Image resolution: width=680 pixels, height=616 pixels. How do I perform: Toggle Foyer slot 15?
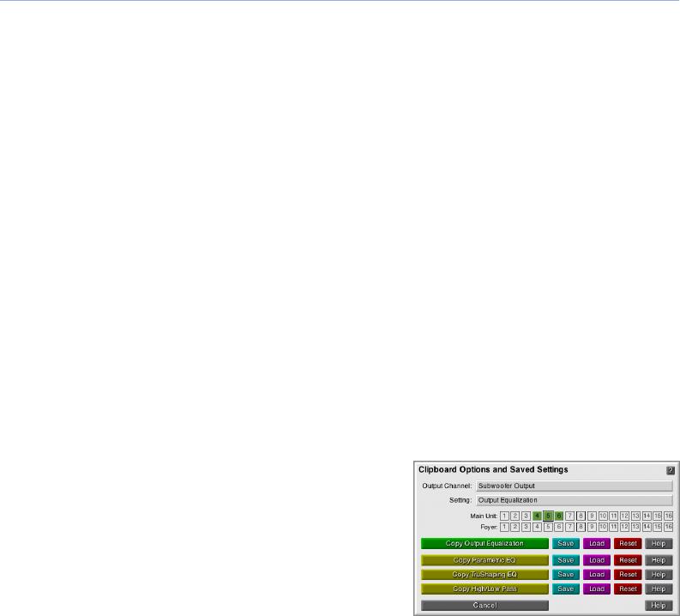point(658,527)
